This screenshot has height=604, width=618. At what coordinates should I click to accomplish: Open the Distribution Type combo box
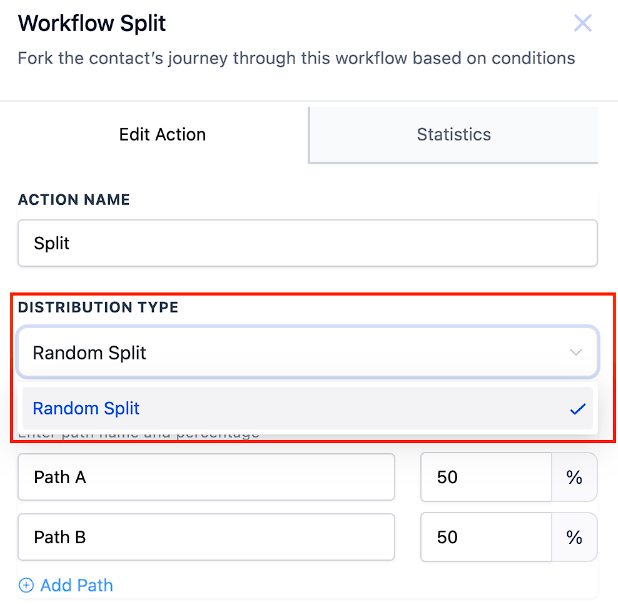307,352
